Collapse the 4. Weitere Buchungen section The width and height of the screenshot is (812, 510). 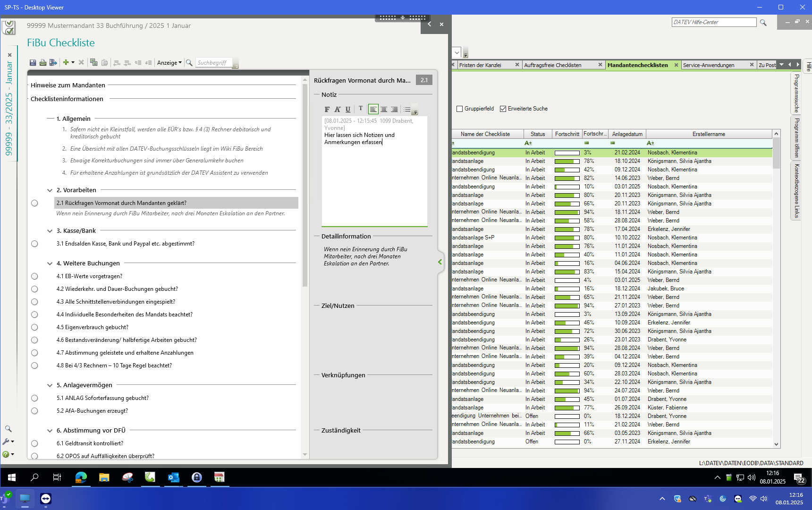pos(50,263)
